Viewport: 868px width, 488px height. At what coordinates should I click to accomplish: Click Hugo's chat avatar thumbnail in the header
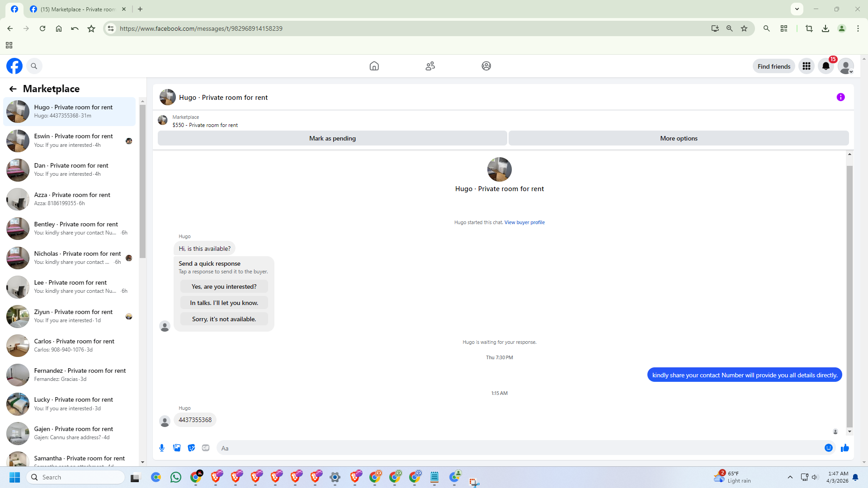point(168,97)
